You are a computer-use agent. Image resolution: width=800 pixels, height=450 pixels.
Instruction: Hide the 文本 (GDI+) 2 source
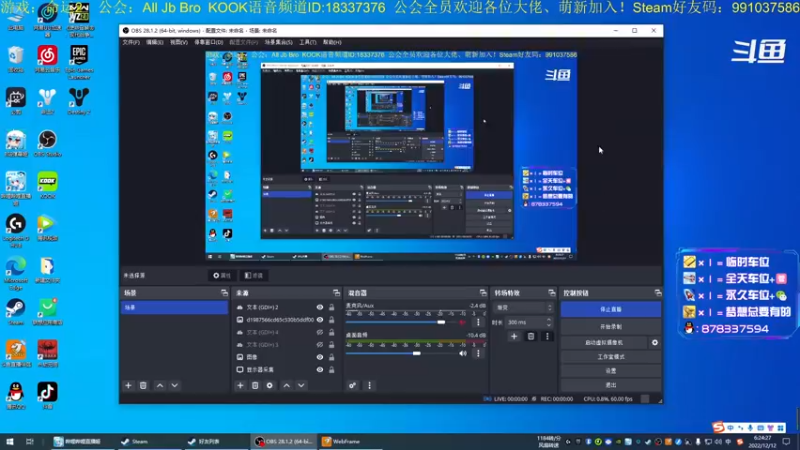(320, 307)
